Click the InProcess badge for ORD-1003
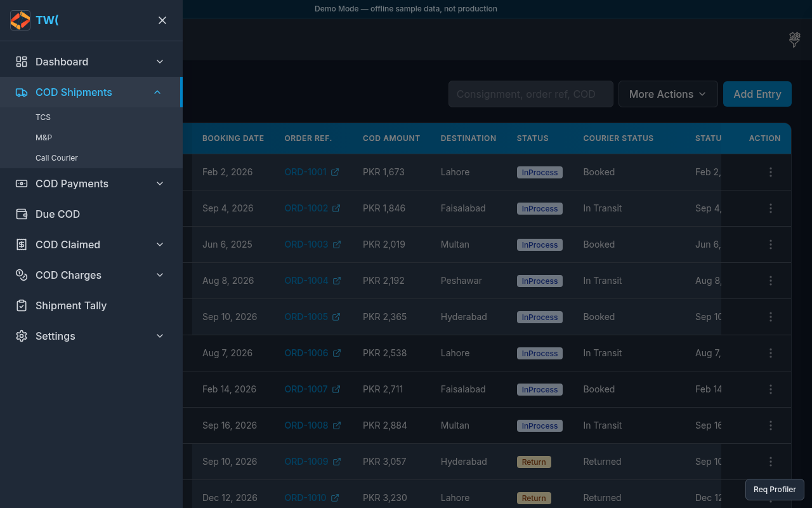812x508 pixels. coord(540,245)
